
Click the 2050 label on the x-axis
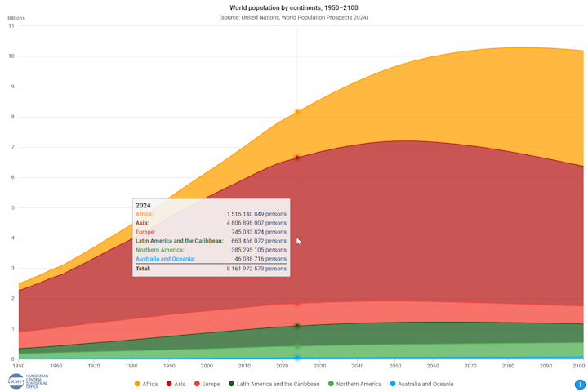[x=395, y=366]
